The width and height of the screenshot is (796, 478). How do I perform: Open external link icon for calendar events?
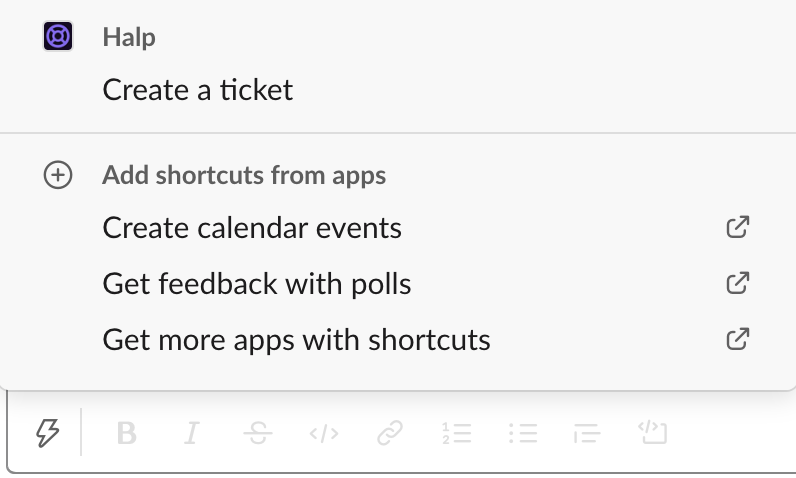point(738,227)
